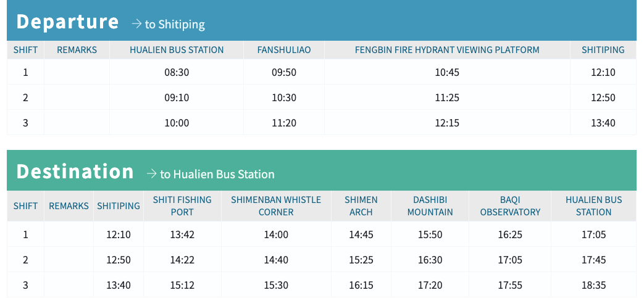Select the "Hualien Bus Station" departure column header
This screenshot has height=298, width=644.
177,50
